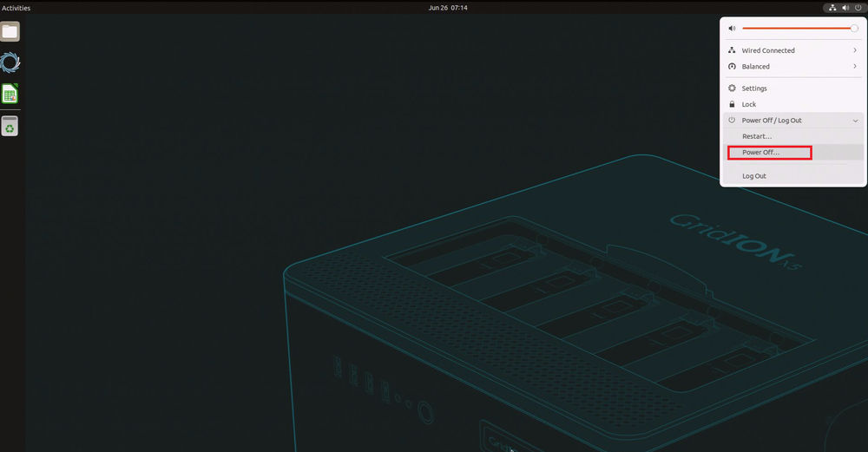This screenshot has width=868, height=452.
Task: Click the volume icon in top bar
Action: click(x=845, y=8)
